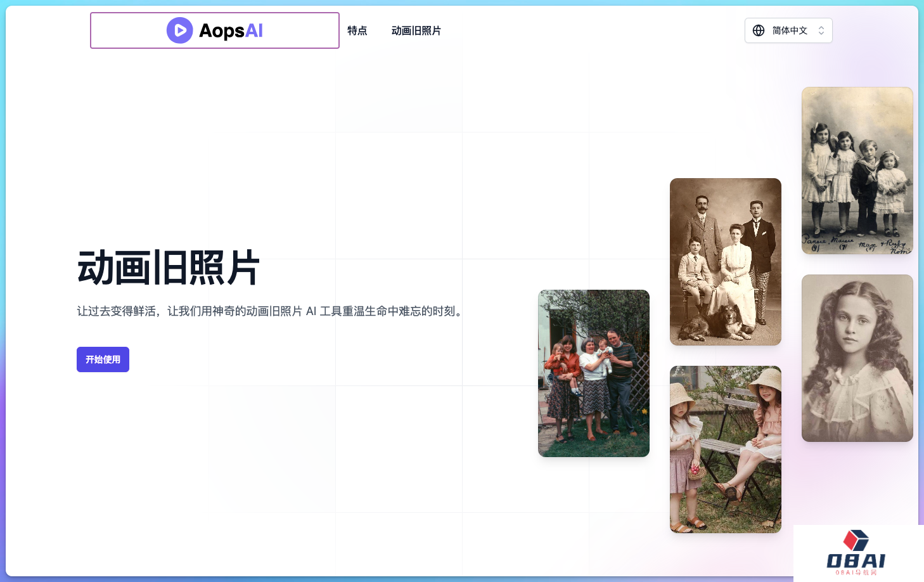The height and width of the screenshot is (582, 924).
Task: Click the hero description text about reliving moments
Action: click(269, 311)
